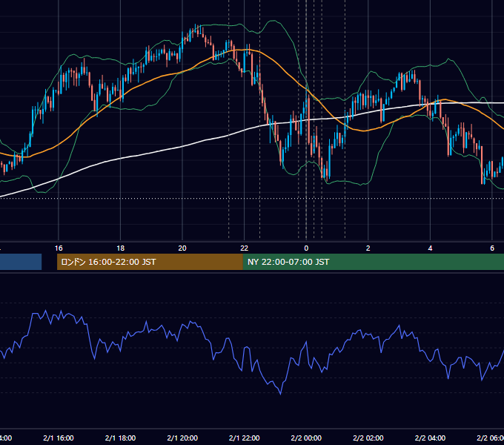The image size is (504, 445).
Task: Click the blue session bar before ロンドン
Action: [21, 262]
